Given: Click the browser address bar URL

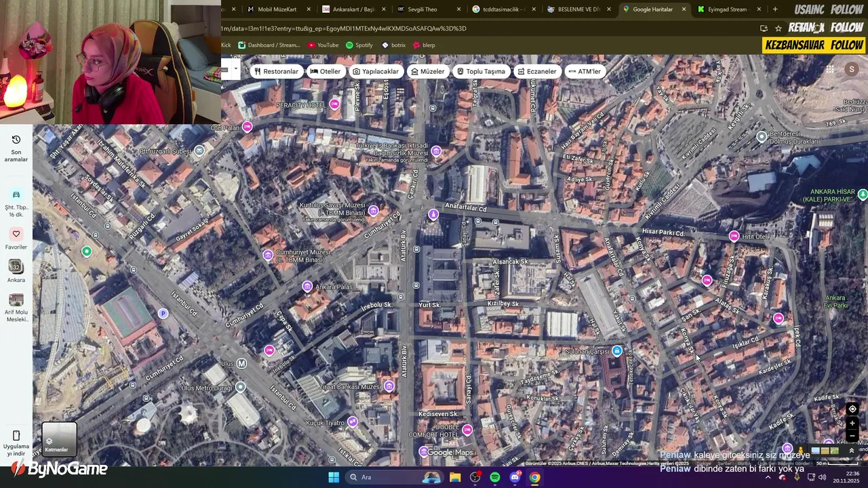Looking at the screenshot, I should tap(344, 28).
